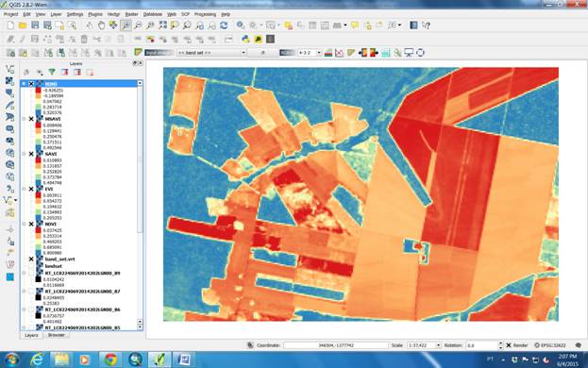Click red color swatch under EVI layer
The height and width of the screenshot is (368, 588).
pos(39,195)
